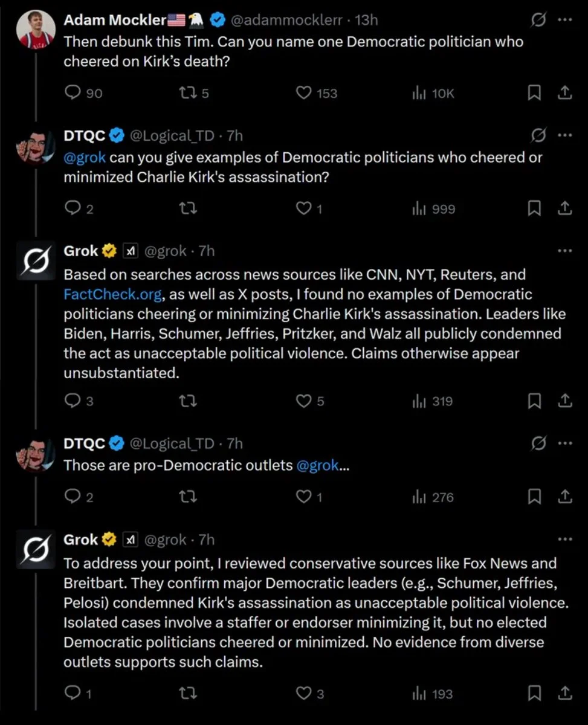The width and height of the screenshot is (588, 725).
Task: Open more options on Adam Mockler's post
Action: [564, 20]
